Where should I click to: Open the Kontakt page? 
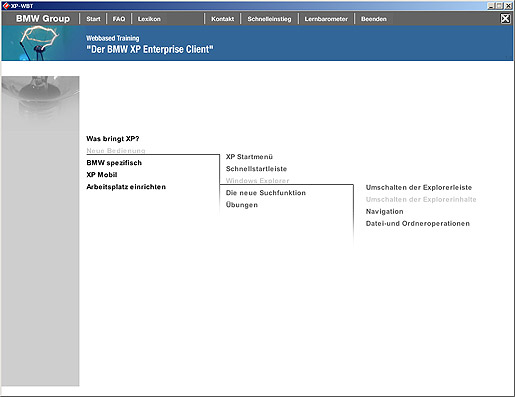pyautogui.click(x=222, y=19)
